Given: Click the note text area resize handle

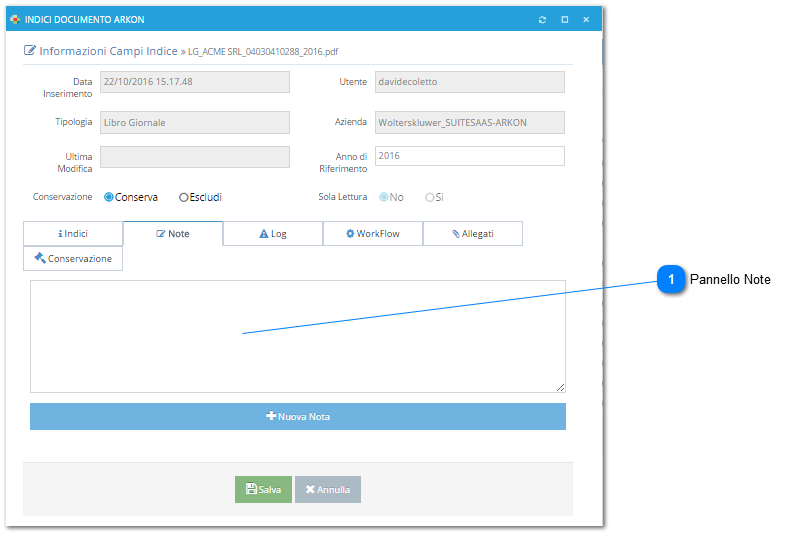Looking at the screenshot, I should click(561, 387).
